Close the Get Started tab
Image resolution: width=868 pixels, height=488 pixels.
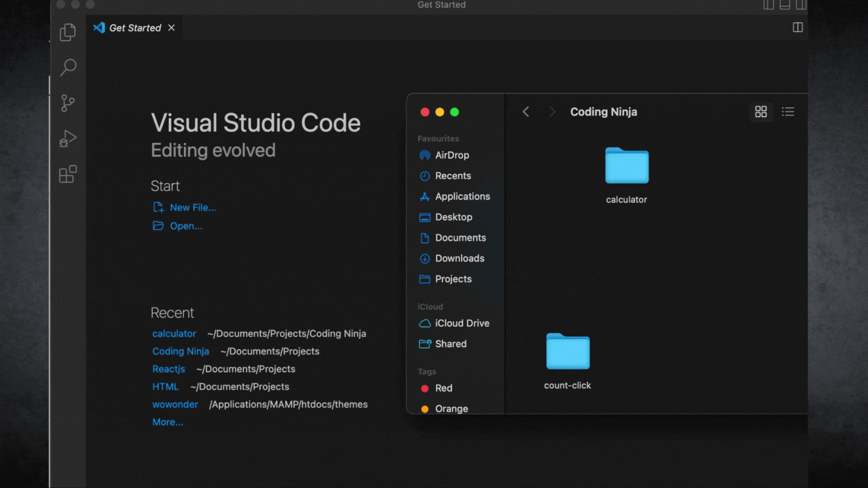coord(171,28)
